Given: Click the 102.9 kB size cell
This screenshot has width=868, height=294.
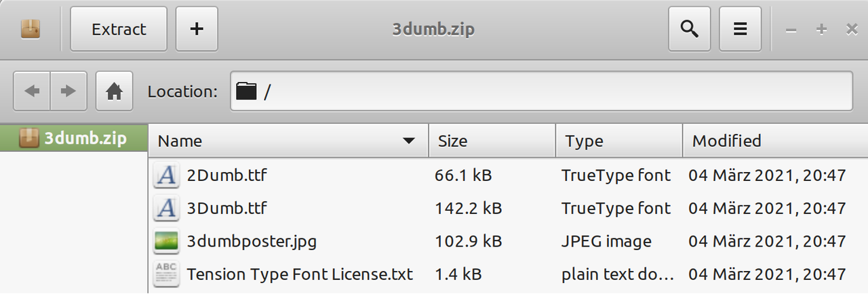Looking at the screenshot, I should (469, 241).
